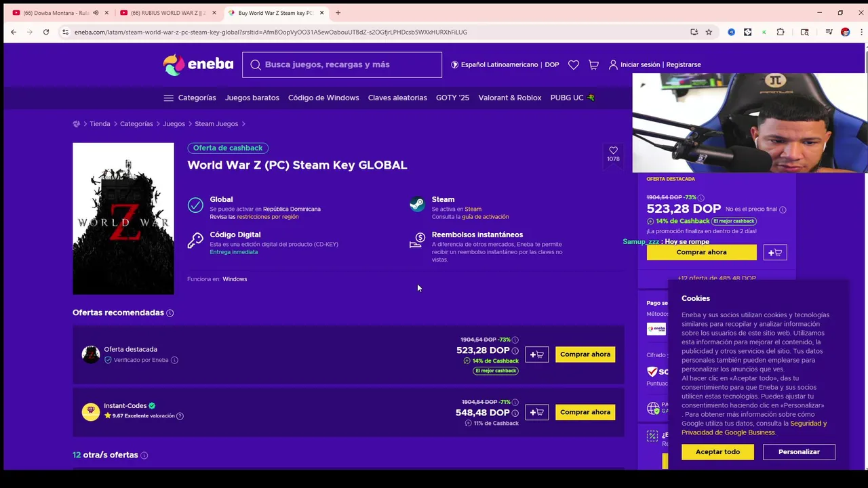868x488 pixels.
Task: Click the Oferta de cashback badge
Action: tap(228, 148)
